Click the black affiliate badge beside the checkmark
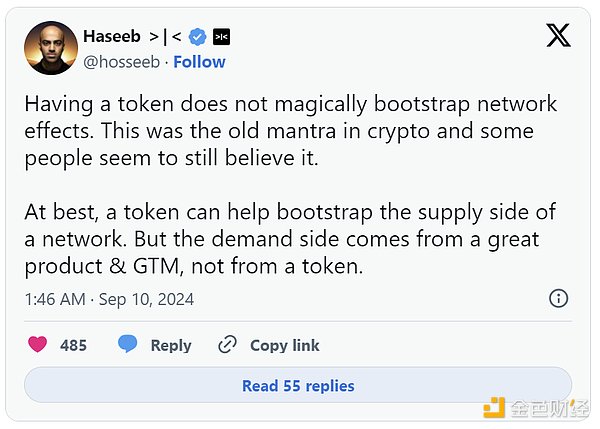This screenshot has height=429, width=600. [x=223, y=37]
